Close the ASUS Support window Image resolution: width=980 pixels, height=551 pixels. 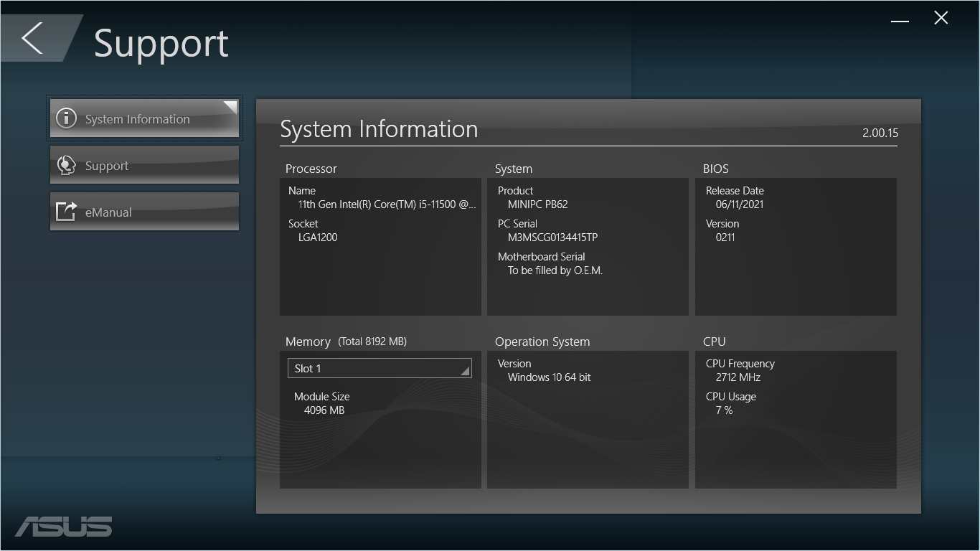click(941, 18)
